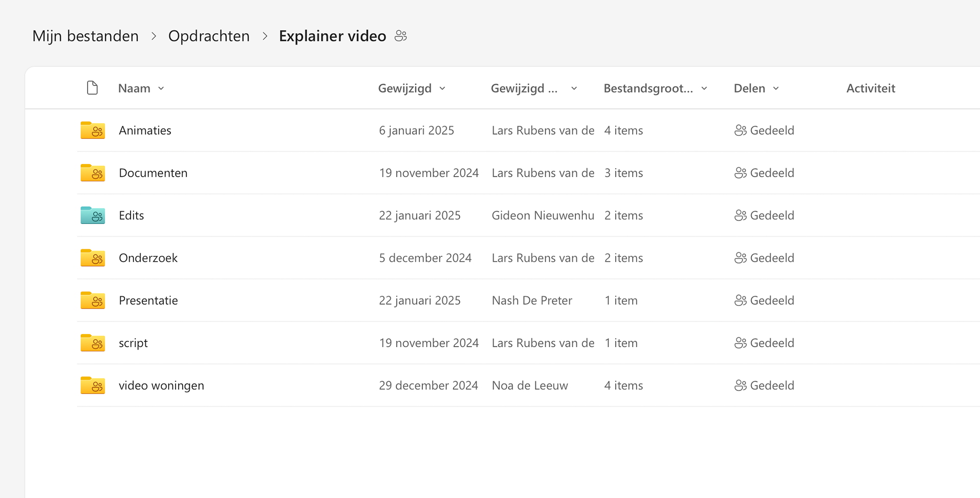Image resolution: width=980 pixels, height=498 pixels.
Task: Click the Gedeeld people icon on the script row
Action: [740, 343]
